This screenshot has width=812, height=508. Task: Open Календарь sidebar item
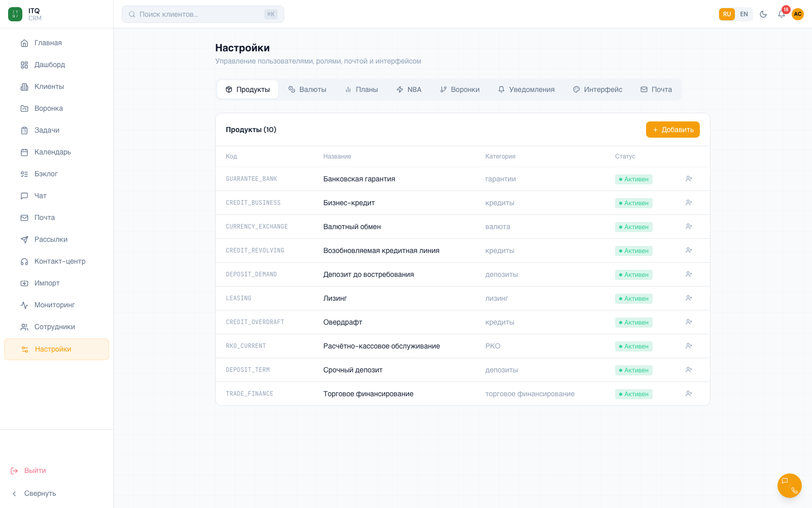click(56, 152)
